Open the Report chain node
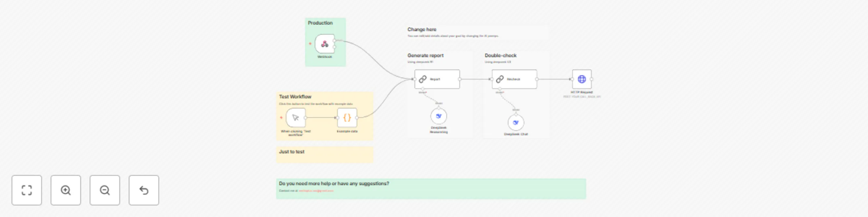Image resolution: width=868 pixels, height=217 pixels. tap(437, 79)
